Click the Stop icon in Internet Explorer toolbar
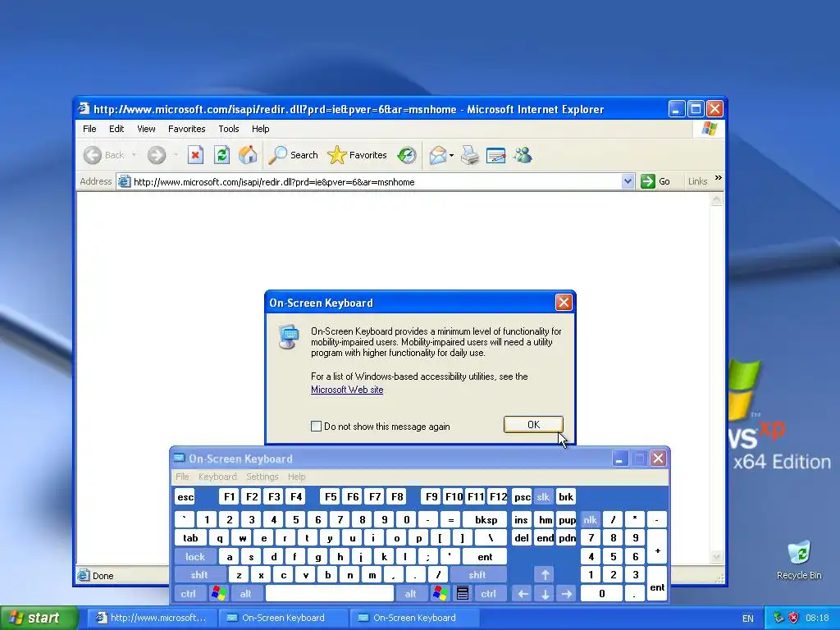The height and width of the screenshot is (630, 840). (195, 155)
